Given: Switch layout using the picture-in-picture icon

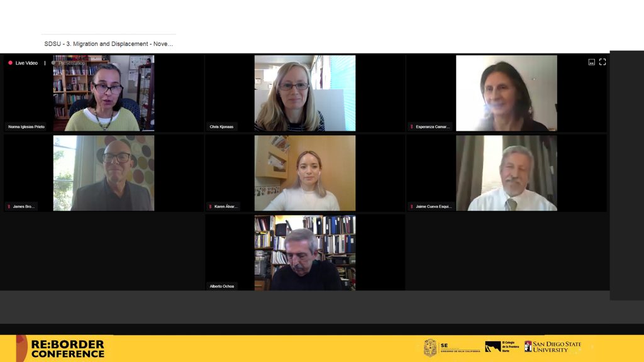Looking at the screenshot, I should click(x=591, y=62).
